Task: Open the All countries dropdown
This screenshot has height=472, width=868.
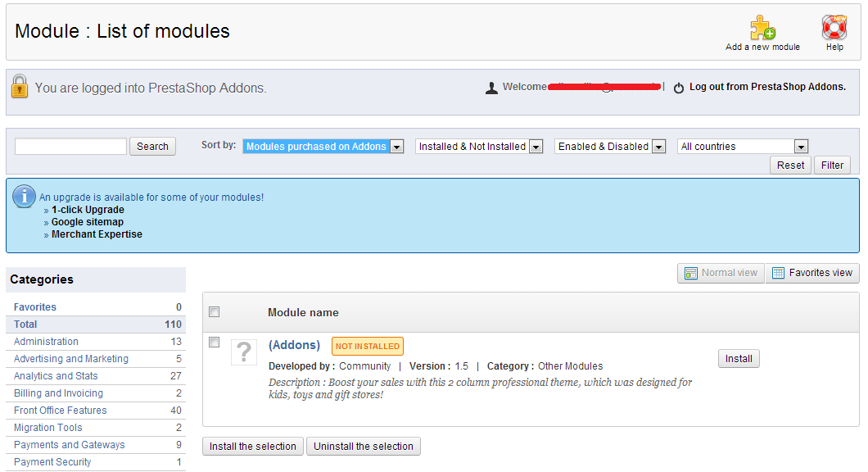Action: point(743,147)
